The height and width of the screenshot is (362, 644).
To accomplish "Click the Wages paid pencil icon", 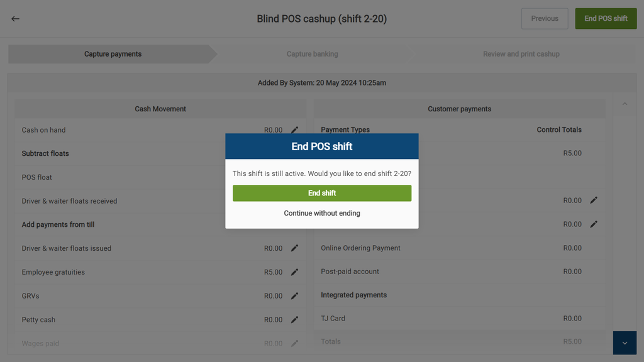I will click(294, 344).
